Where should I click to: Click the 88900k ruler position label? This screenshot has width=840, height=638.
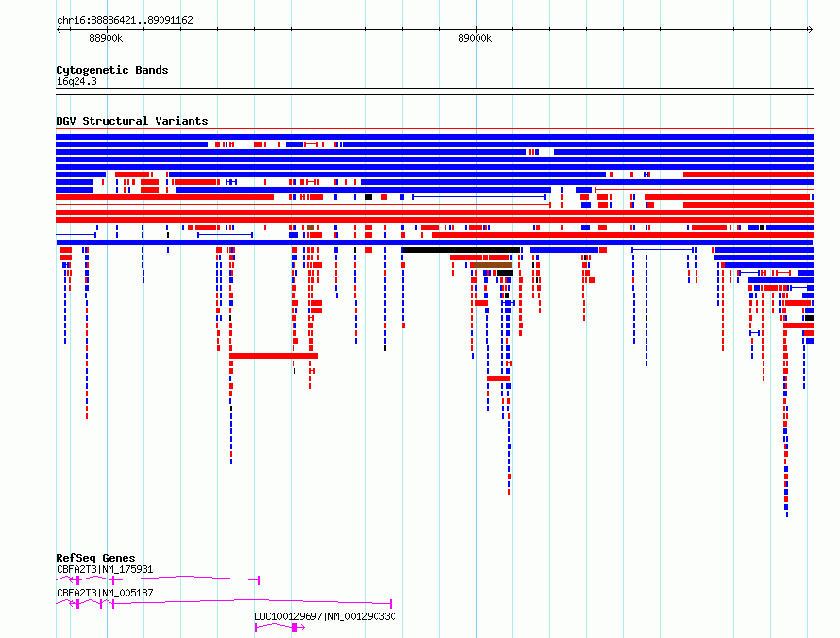coord(106,38)
